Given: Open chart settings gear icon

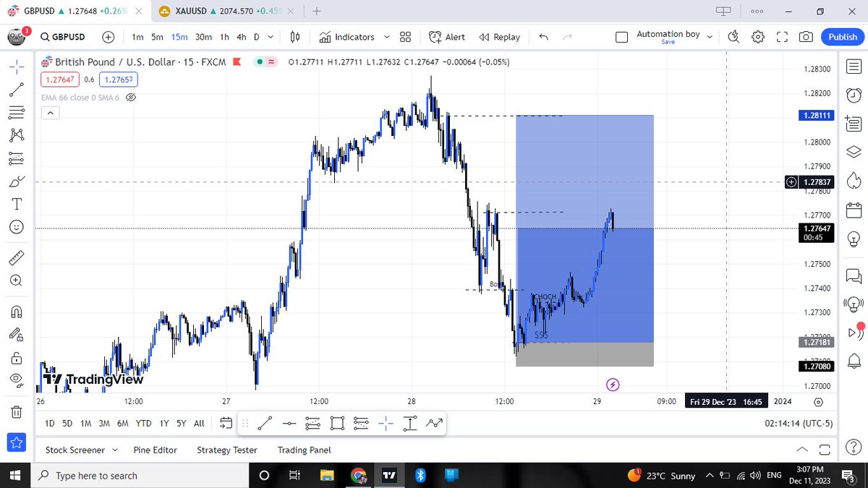Looking at the screenshot, I should coord(757,37).
